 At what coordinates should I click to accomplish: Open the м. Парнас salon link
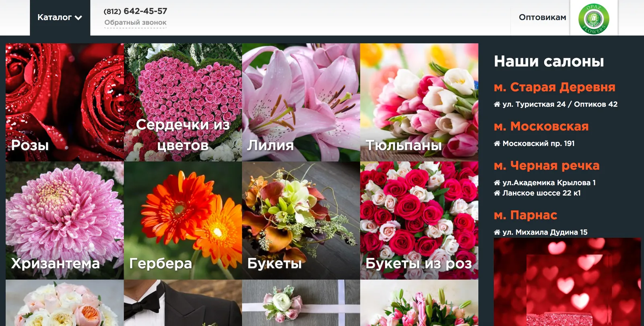(525, 215)
